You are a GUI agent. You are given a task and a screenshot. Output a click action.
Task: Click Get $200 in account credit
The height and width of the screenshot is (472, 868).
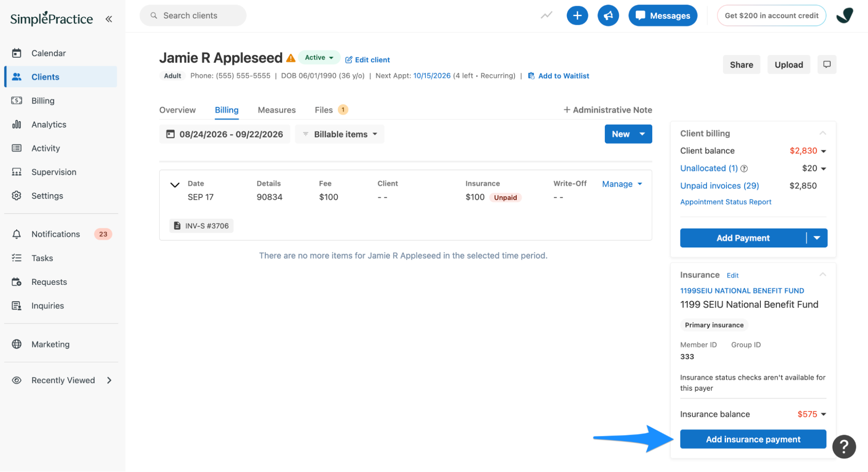771,16
